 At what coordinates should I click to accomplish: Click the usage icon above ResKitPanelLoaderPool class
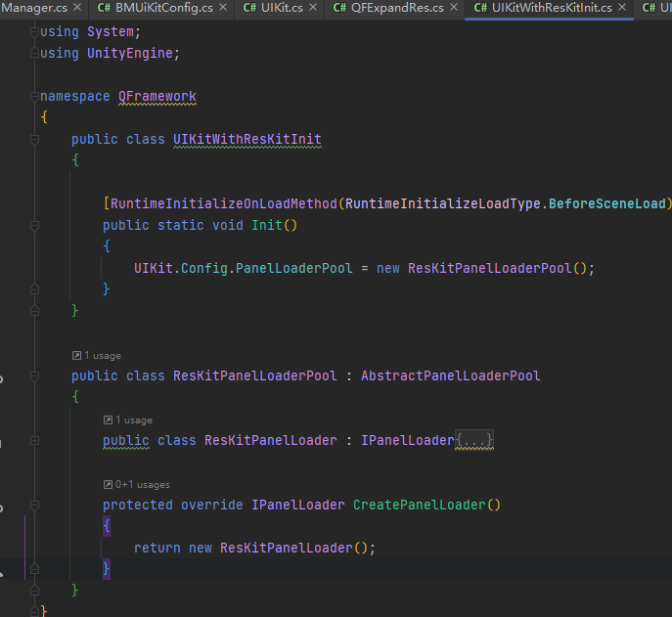[x=76, y=356]
